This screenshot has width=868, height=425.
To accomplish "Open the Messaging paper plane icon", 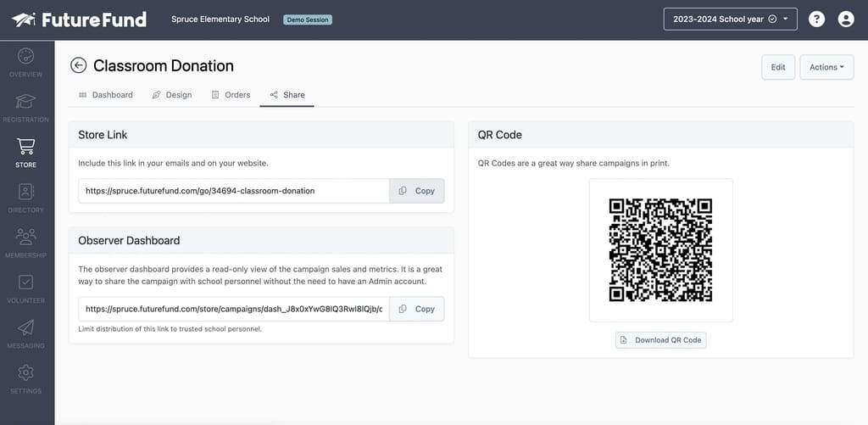I will (26, 327).
